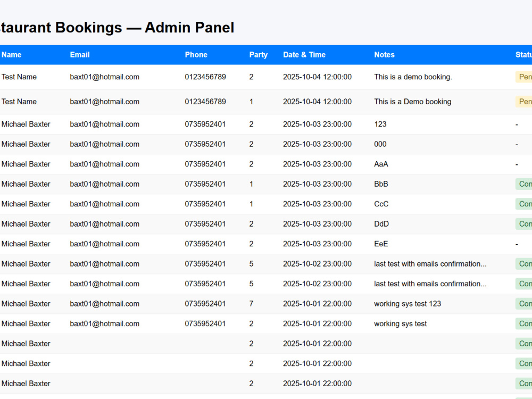The image size is (532, 399).
Task: Click Michael Baxter in the '123' row
Action: point(26,124)
